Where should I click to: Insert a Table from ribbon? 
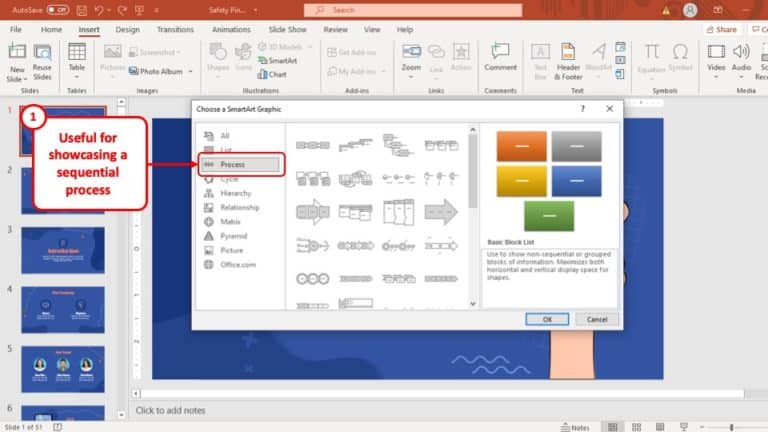[x=76, y=56]
